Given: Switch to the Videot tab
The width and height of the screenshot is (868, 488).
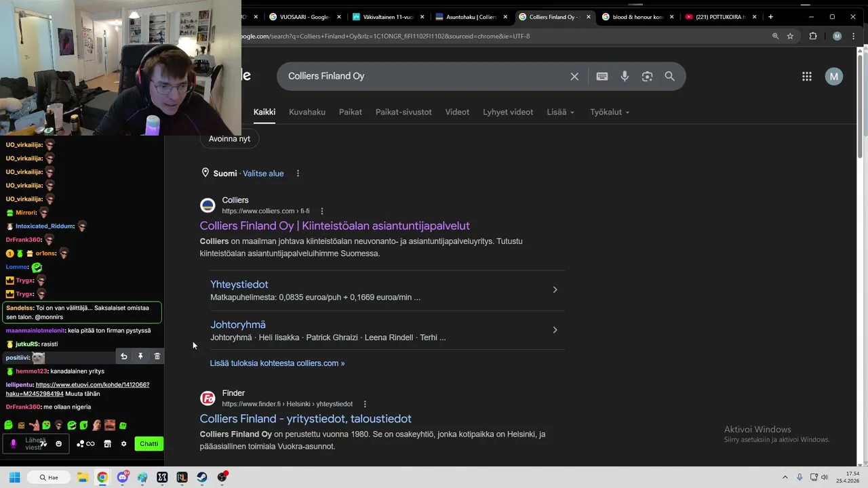Looking at the screenshot, I should [457, 113].
